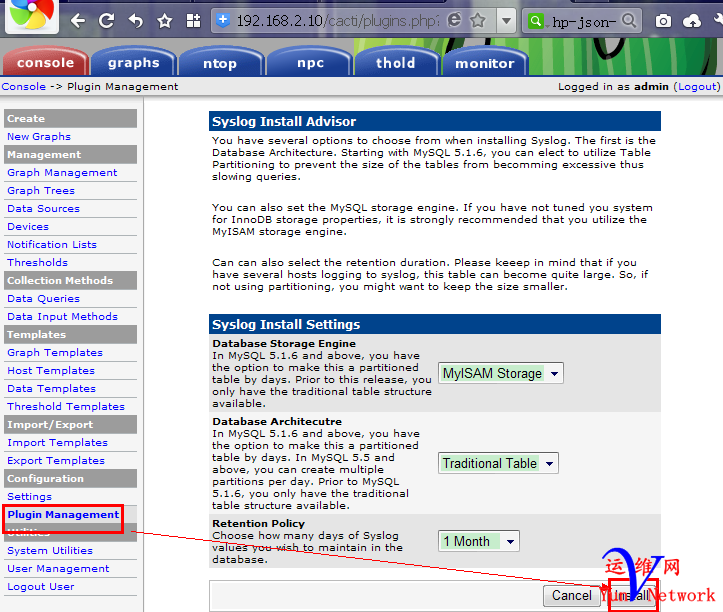Image resolution: width=723 pixels, height=612 pixels.
Task: Click the green search engine icon
Action: click(x=536, y=21)
